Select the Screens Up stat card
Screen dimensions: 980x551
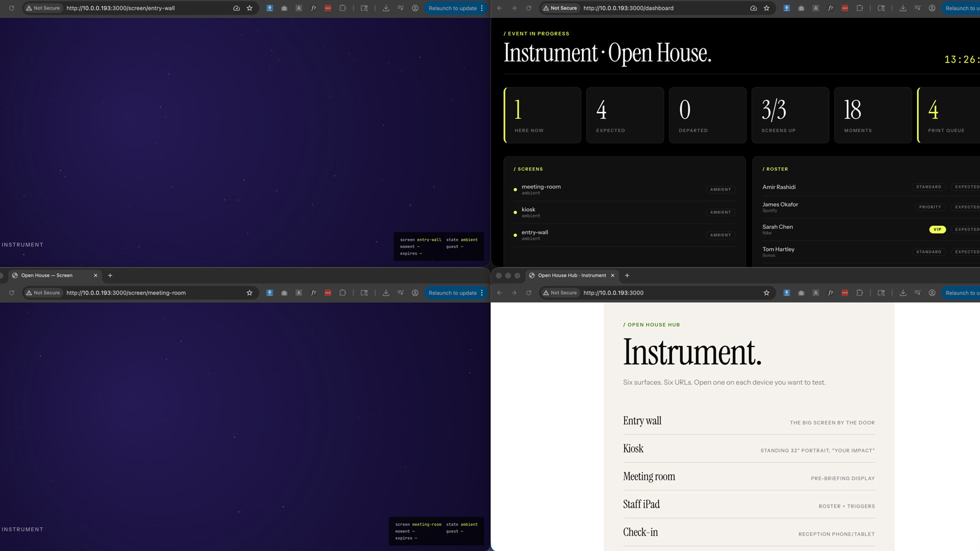[x=790, y=115]
